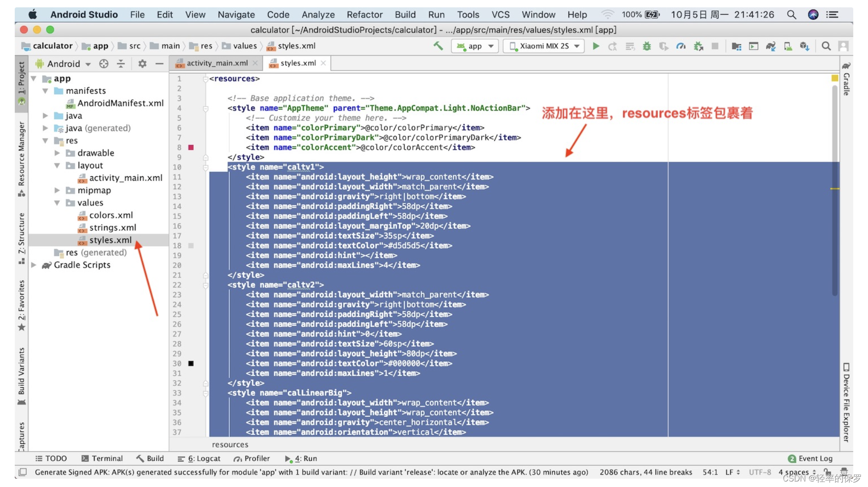Open the VCS menu
This screenshot has width=868, height=487.
(x=500, y=15)
